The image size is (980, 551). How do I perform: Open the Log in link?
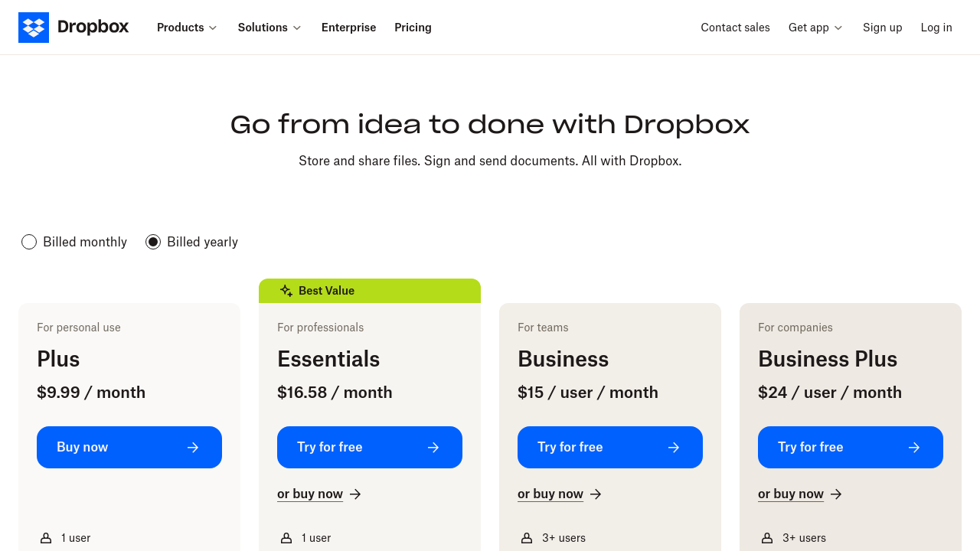tap(936, 28)
